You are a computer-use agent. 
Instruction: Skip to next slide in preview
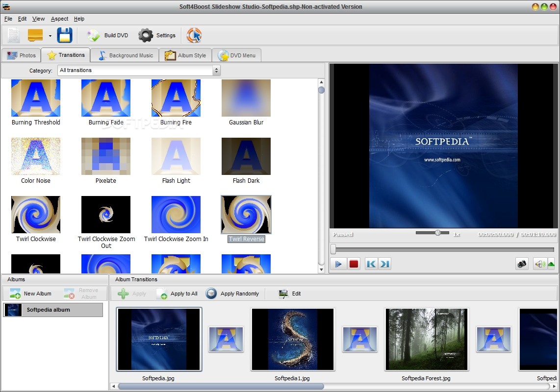click(384, 264)
